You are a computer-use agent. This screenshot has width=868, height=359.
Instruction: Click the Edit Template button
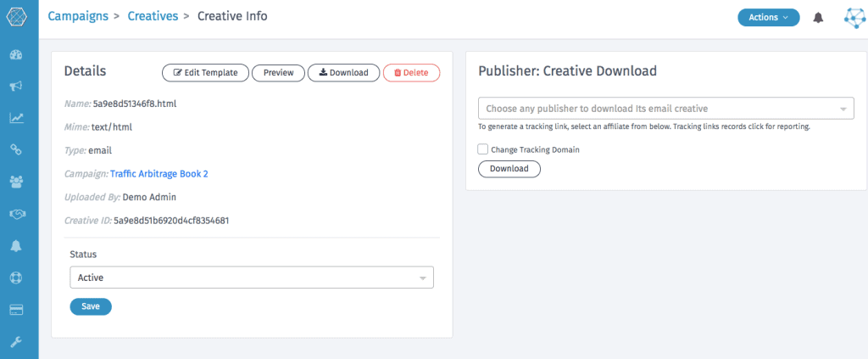pos(205,73)
